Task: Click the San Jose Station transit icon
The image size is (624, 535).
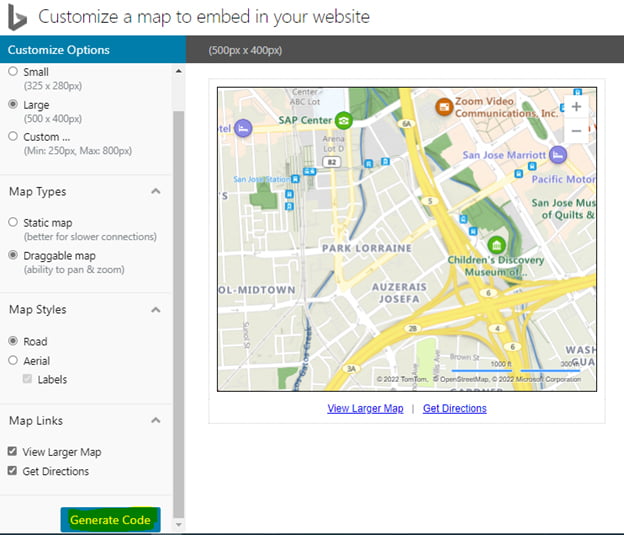Action: 295,179
